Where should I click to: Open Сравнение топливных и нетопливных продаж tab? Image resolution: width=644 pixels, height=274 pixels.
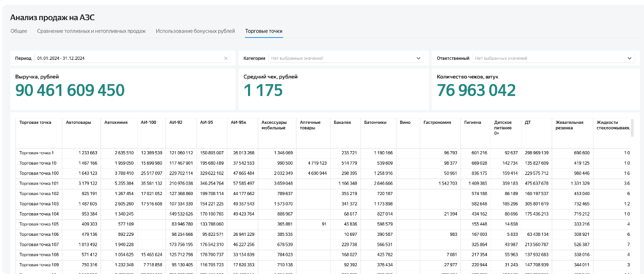91,31
